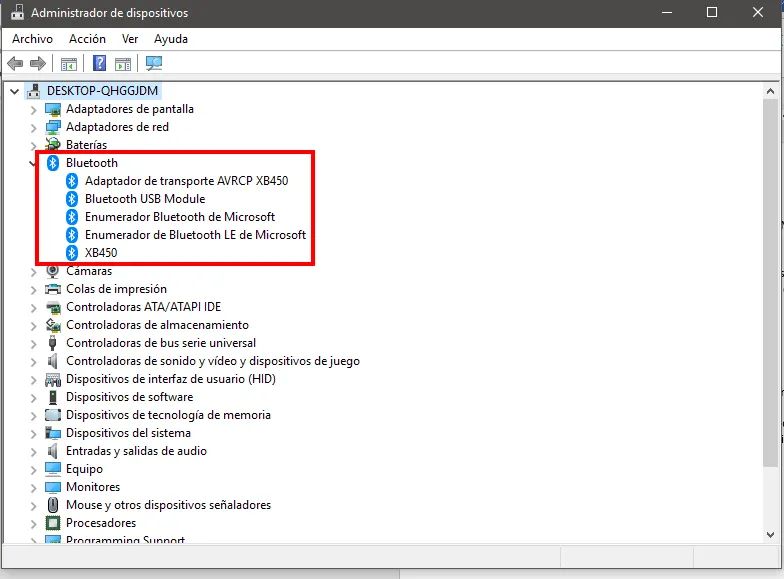Image resolution: width=784 pixels, height=579 pixels.
Task: Click the Colas de impresión printer icon
Action: point(53,289)
